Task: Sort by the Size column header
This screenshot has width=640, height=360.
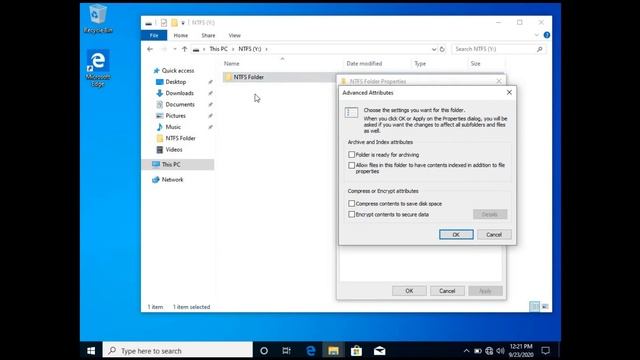Action: (x=476, y=64)
